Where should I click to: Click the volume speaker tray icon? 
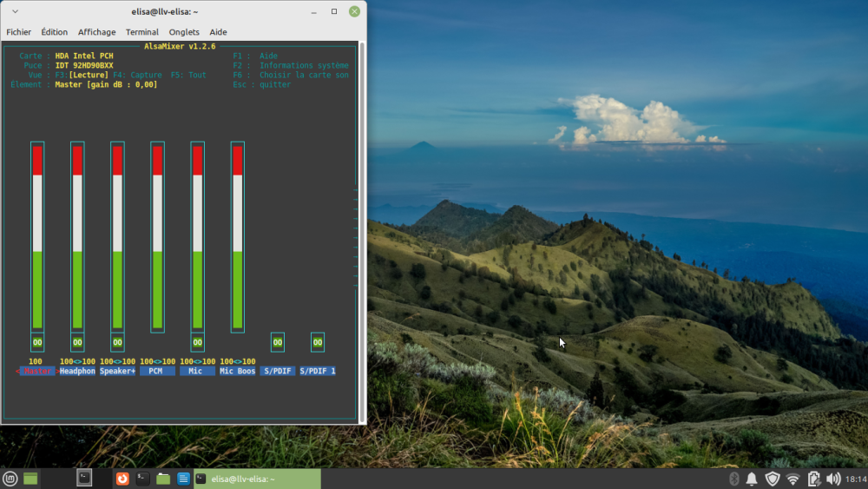point(833,479)
